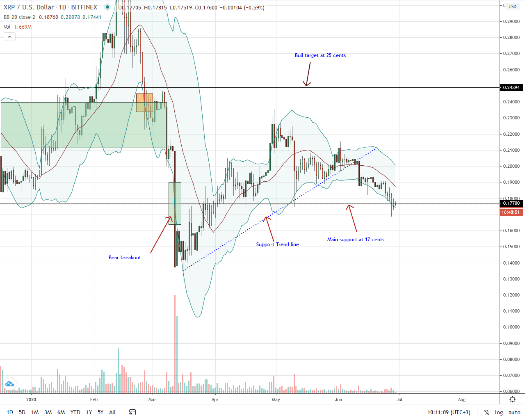Click the market status dot next to BITFINEX
525x420 pixels.
pos(107,7)
